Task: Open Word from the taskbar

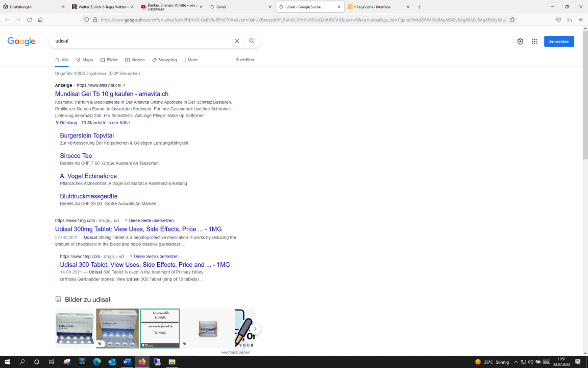Action: click(x=127, y=362)
